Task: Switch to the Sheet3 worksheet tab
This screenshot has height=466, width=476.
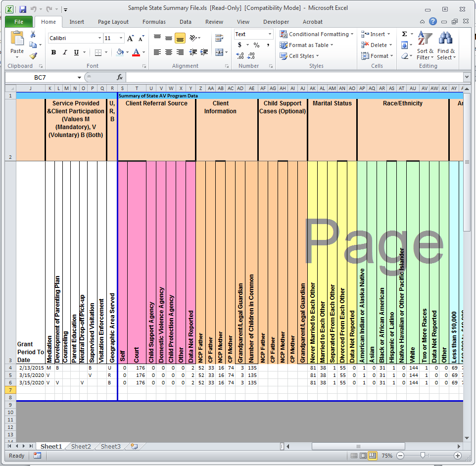Action: (110, 446)
